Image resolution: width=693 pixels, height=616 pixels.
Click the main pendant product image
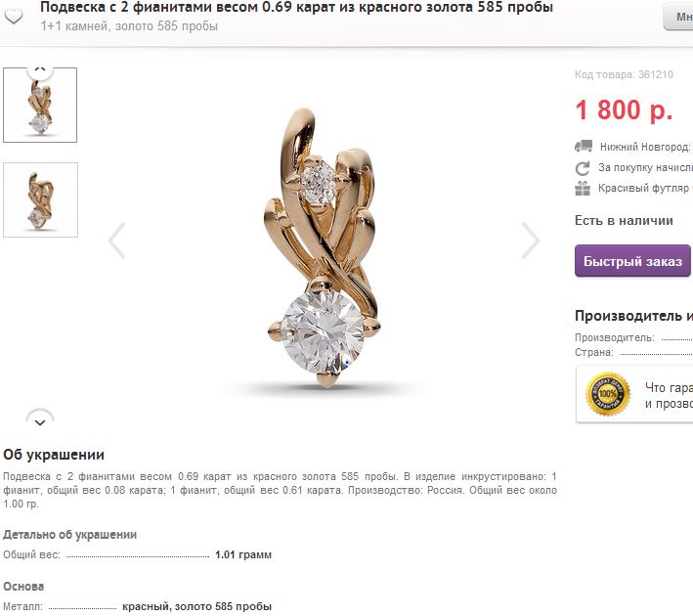pos(325,248)
